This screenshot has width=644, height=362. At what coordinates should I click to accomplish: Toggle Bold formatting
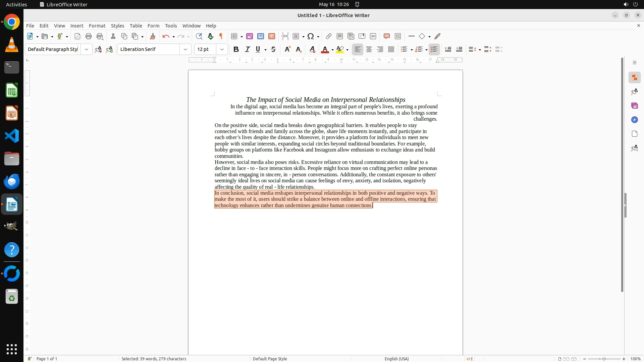pos(236,49)
